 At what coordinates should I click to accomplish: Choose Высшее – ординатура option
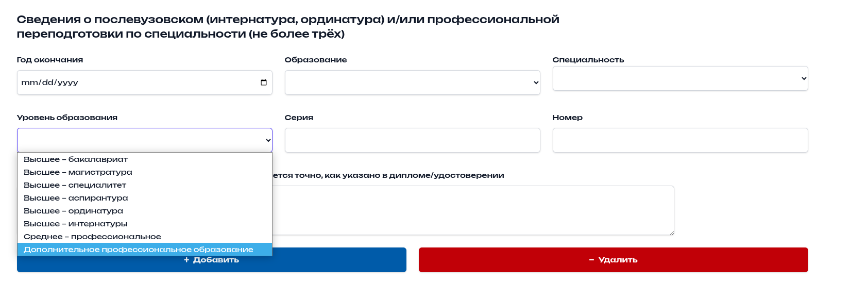[x=73, y=211]
